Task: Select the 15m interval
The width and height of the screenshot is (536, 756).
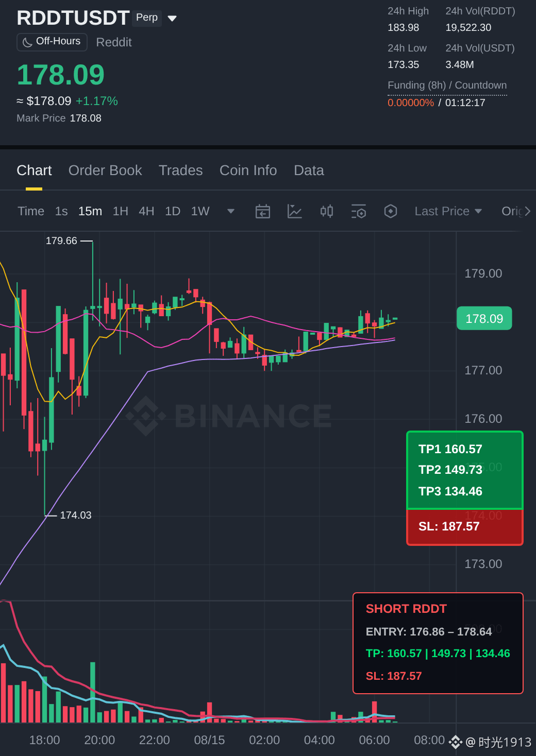Action: click(90, 211)
